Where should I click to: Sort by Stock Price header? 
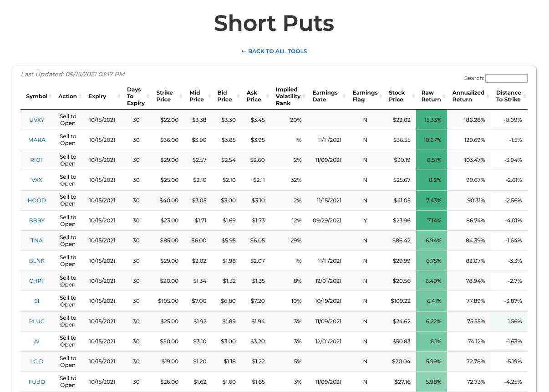pyautogui.click(x=396, y=96)
